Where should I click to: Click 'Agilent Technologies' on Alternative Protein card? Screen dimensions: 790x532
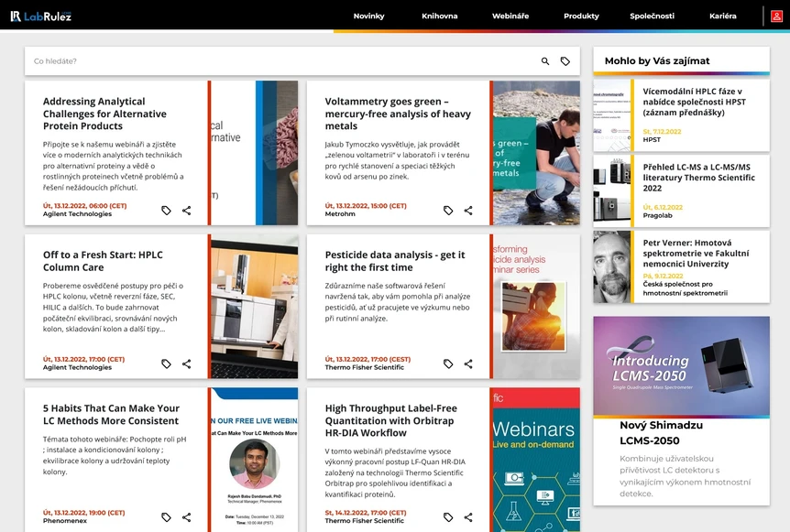[x=77, y=214]
